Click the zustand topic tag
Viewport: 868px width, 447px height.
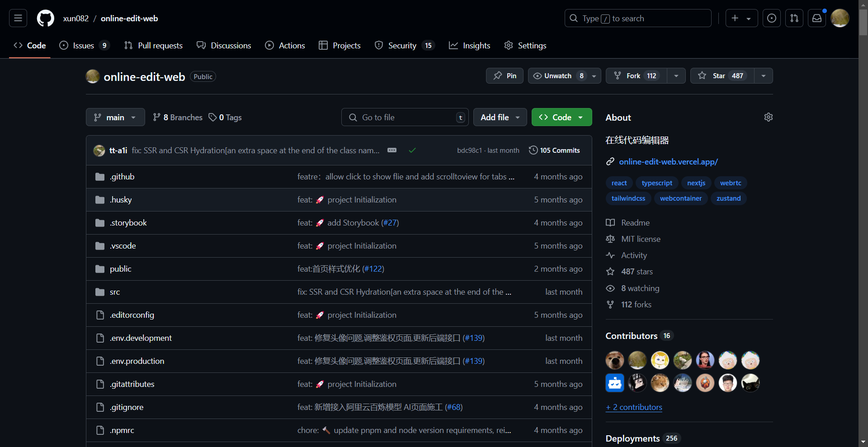click(728, 198)
